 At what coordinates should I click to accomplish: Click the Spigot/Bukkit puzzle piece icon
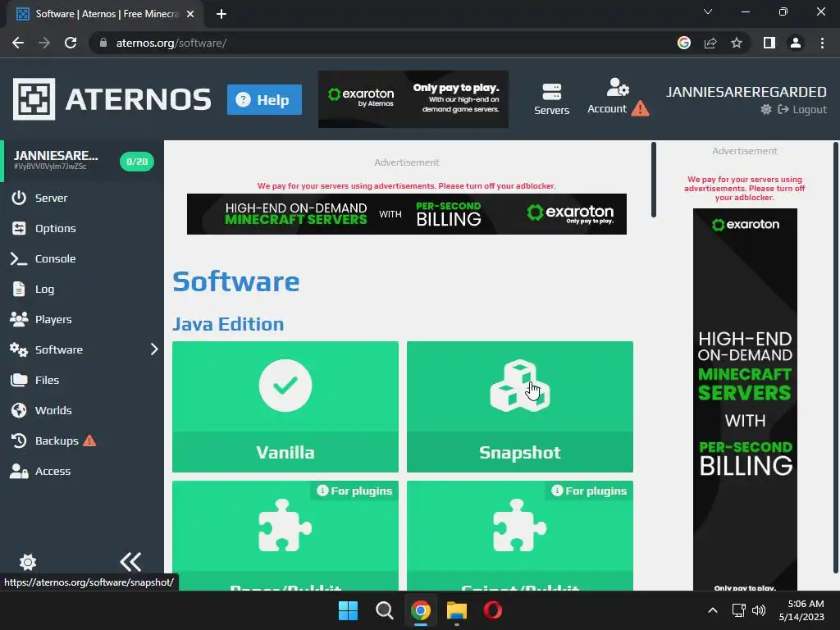coord(519,525)
